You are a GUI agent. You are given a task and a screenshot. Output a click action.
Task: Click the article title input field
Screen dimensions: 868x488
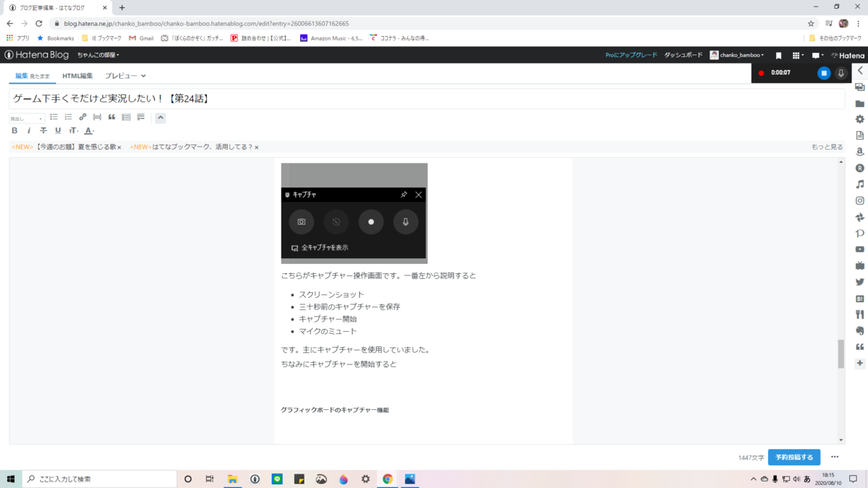pyautogui.click(x=427, y=98)
